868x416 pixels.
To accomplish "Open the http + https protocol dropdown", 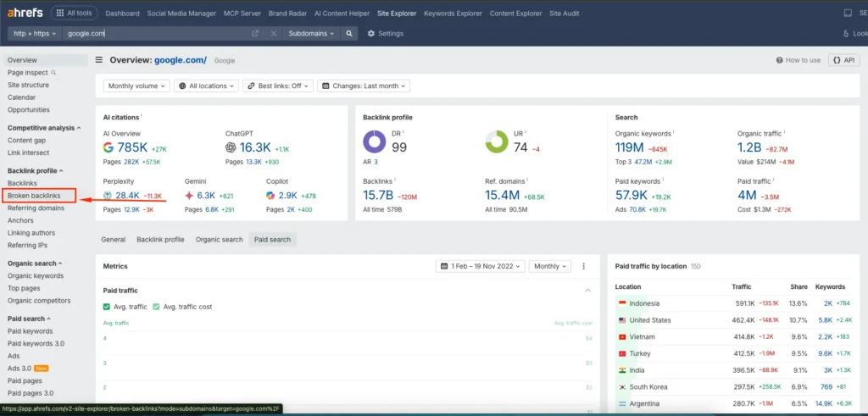I will point(35,34).
